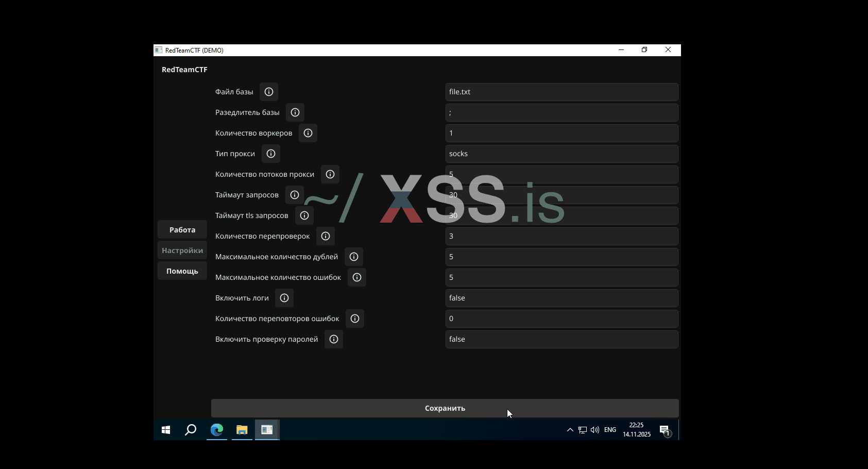The height and width of the screenshot is (469, 868).
Task: Click the RedTeamCTF heading text
Action: [x=184, y=70]
